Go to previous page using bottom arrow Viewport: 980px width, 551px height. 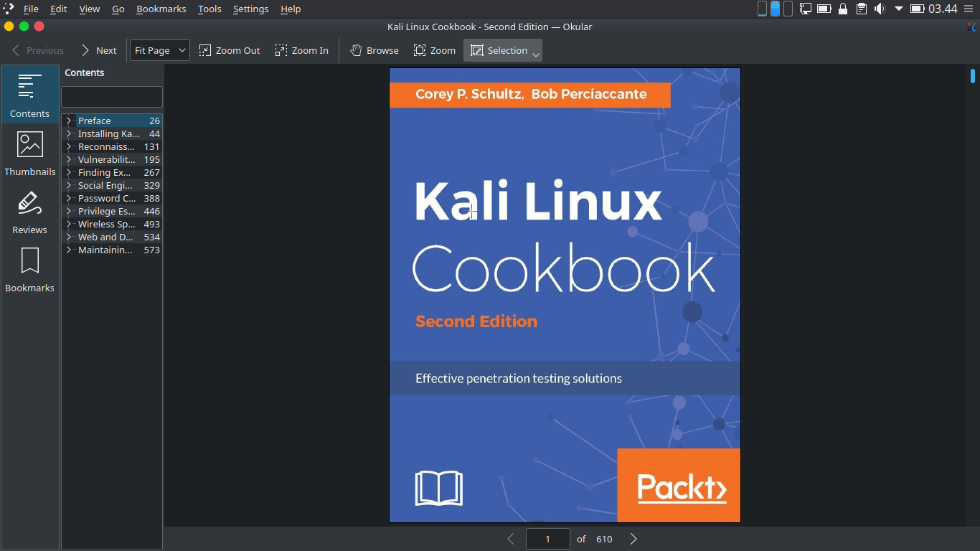coord(511,539)
